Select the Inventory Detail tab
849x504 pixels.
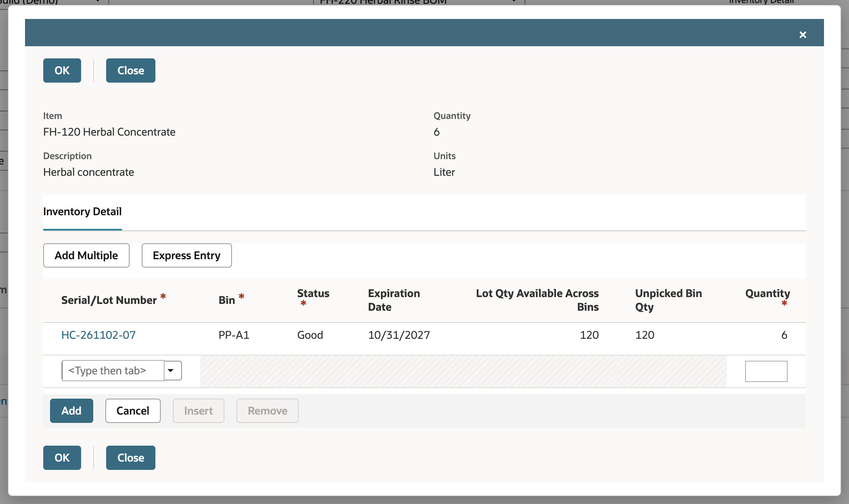point(82,211)
